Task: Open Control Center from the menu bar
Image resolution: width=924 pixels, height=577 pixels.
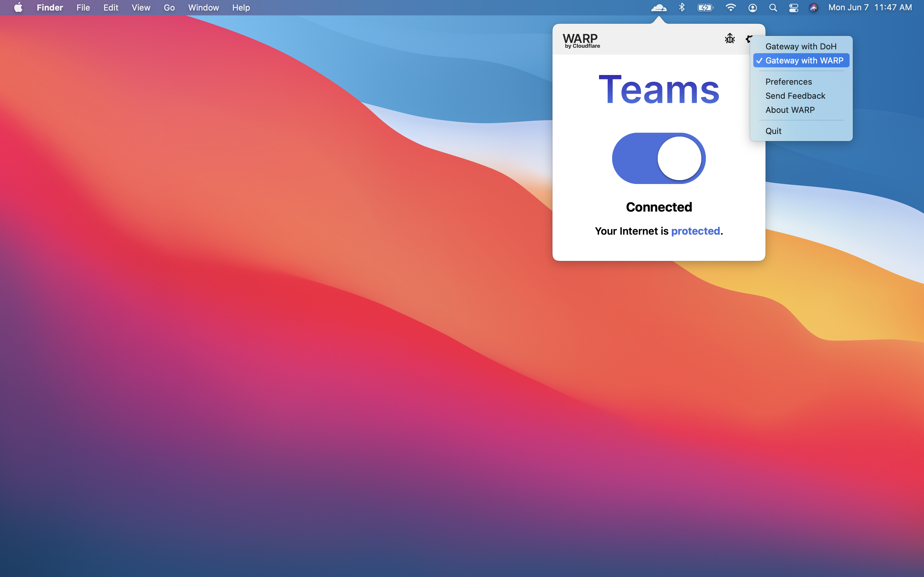Action: pos(793,7)
